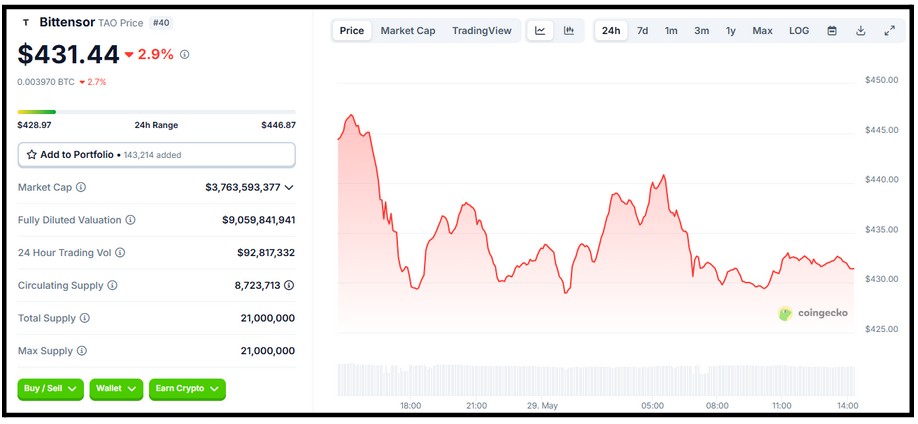
Task: Open Buy / Sell dropdown
Action: pyautogui.click(x=51, y=389)
